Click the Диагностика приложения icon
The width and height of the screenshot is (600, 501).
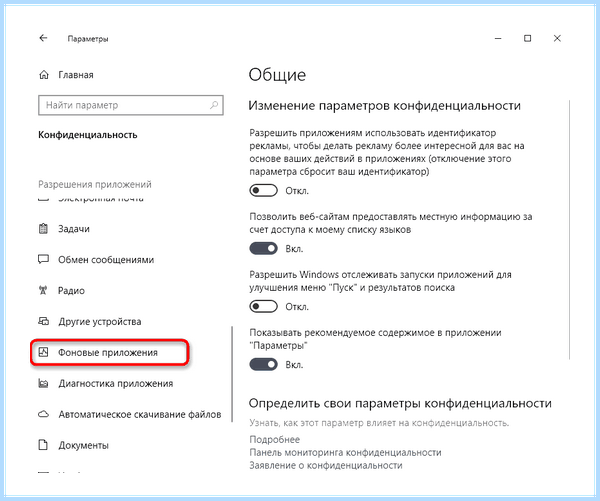44,383
